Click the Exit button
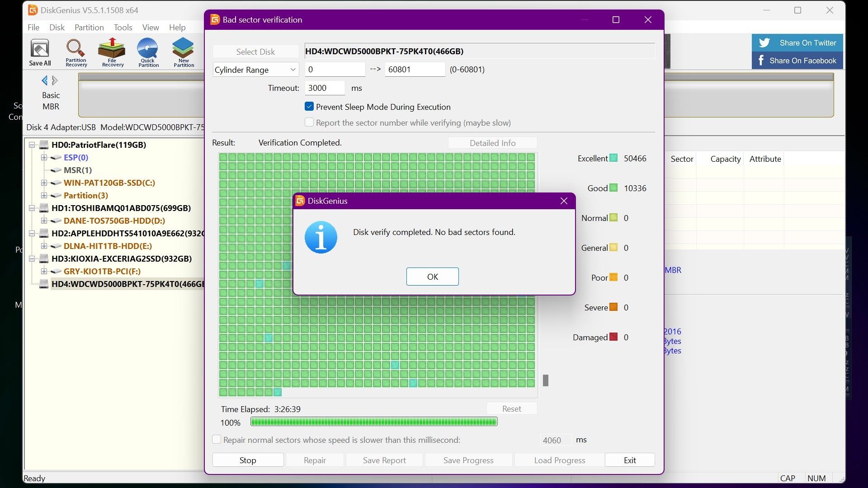The image size is (868, 488). (630, 460)
